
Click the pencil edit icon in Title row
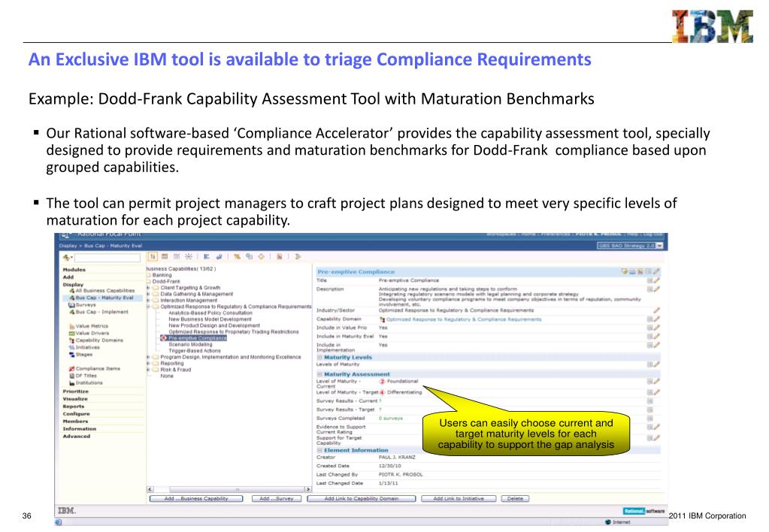coord(656,280)
